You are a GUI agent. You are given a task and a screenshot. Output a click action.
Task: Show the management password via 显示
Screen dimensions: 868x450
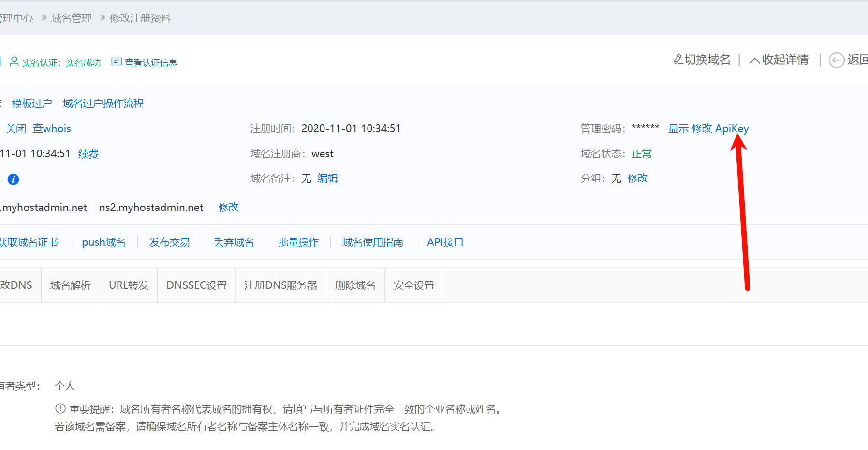coord(678,129)
